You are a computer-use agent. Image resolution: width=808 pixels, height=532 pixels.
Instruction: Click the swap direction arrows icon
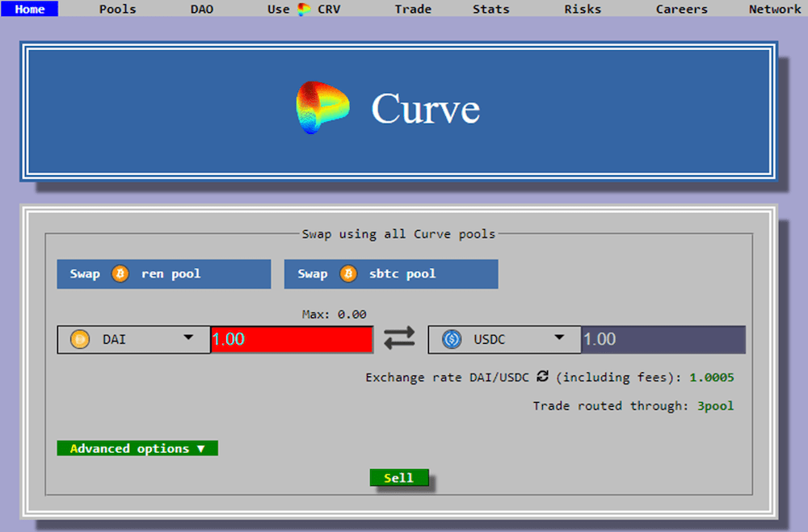[399, 338]
